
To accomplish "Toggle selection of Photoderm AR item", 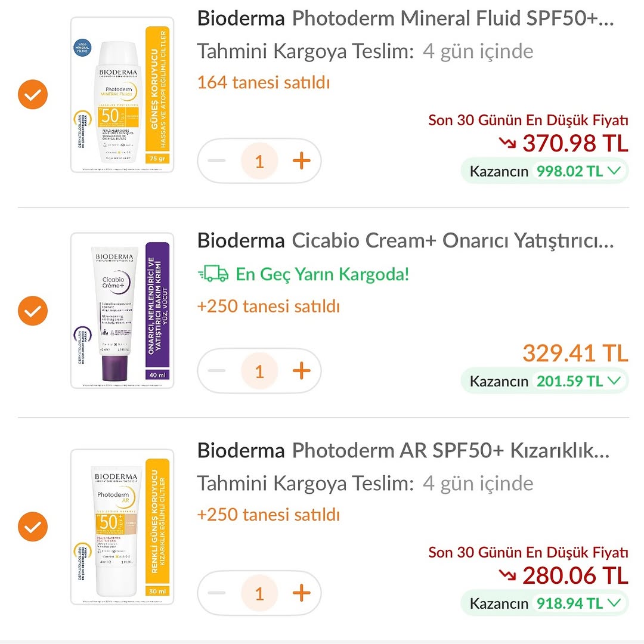I will point(33,527).
